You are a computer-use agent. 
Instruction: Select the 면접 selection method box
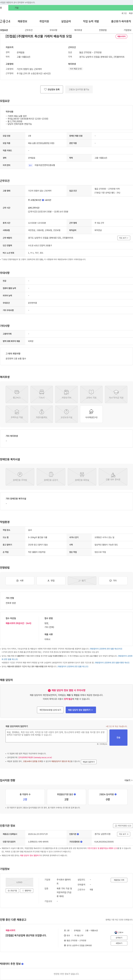(51, 581)
